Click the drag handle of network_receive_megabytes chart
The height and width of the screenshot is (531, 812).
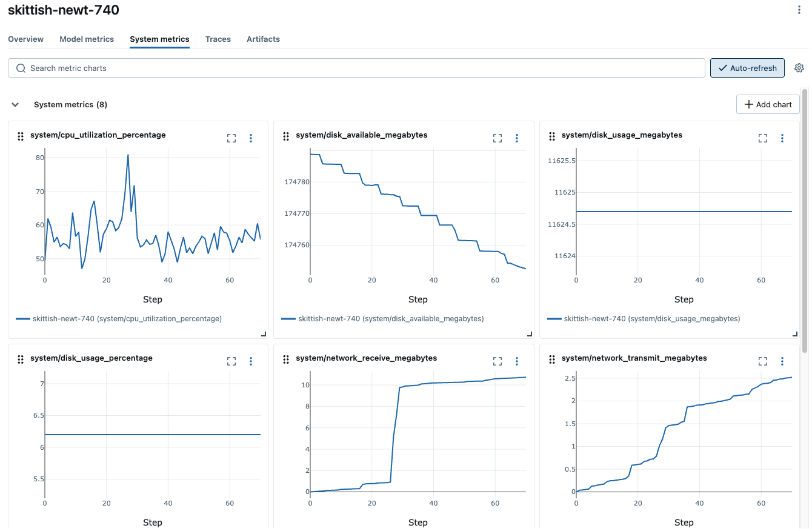285,359
